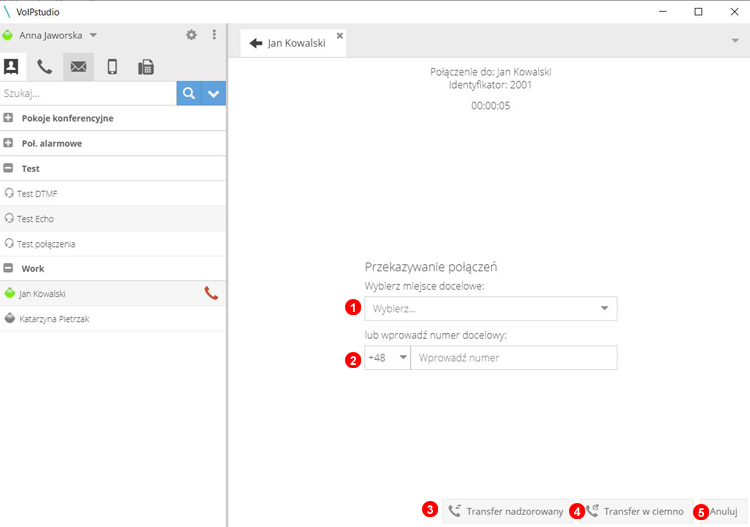Open the contacts tab icon
Screen dimensions: 750x527
(x=11, y=66)
